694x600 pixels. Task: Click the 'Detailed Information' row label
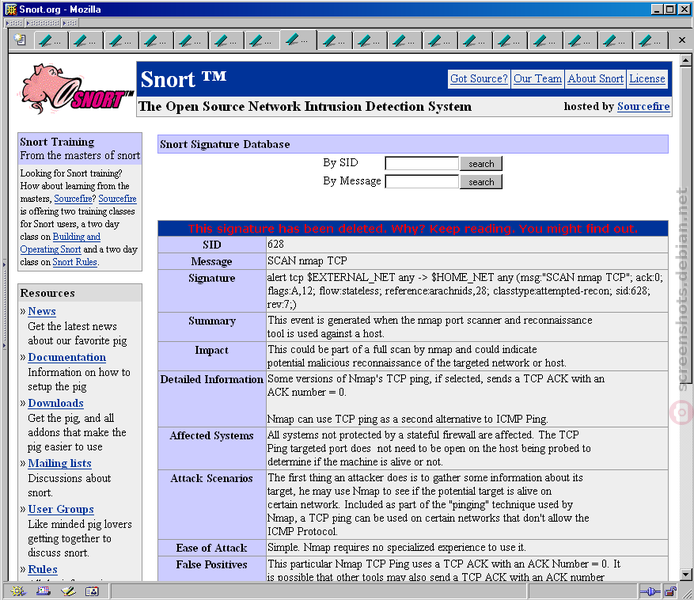click(212, 379)
